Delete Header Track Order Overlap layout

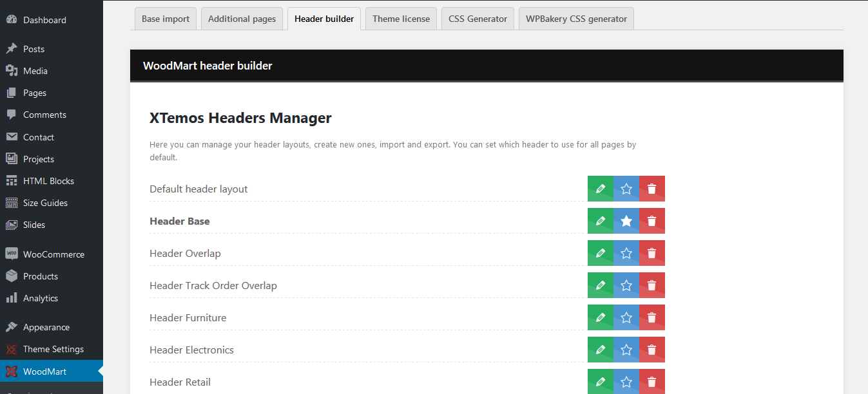pos(652,285)
